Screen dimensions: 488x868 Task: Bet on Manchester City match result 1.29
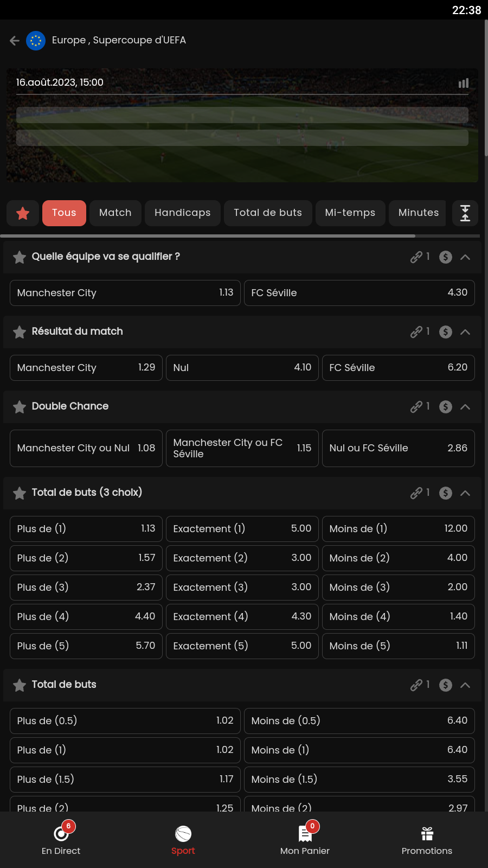pyautogui.click(x=86, y=368)
